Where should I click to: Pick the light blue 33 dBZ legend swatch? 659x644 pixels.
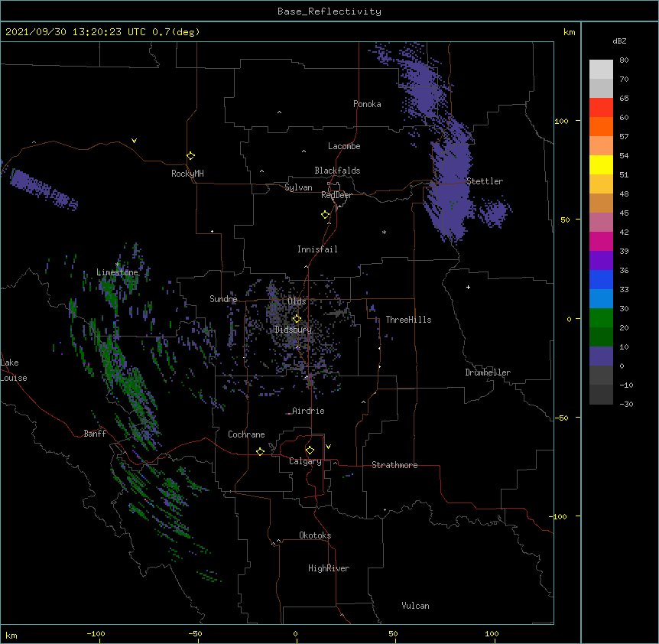pyautogui.click(x=601, y=298)
